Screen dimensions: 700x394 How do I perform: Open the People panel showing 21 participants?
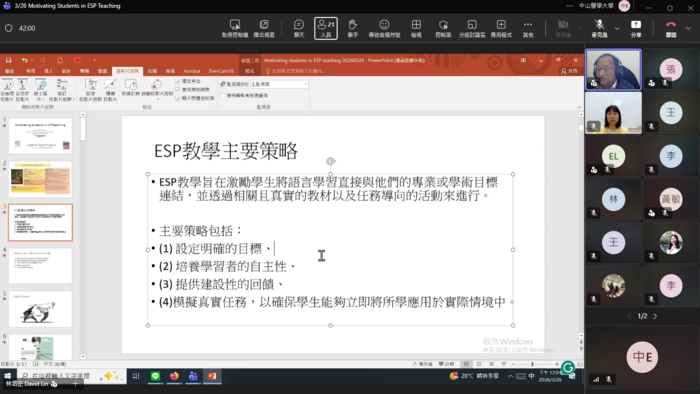tap(326, 28)
